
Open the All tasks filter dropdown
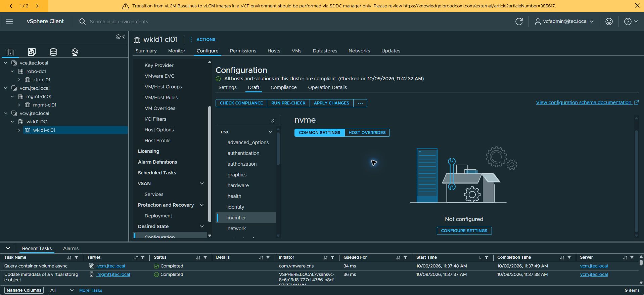61,290
